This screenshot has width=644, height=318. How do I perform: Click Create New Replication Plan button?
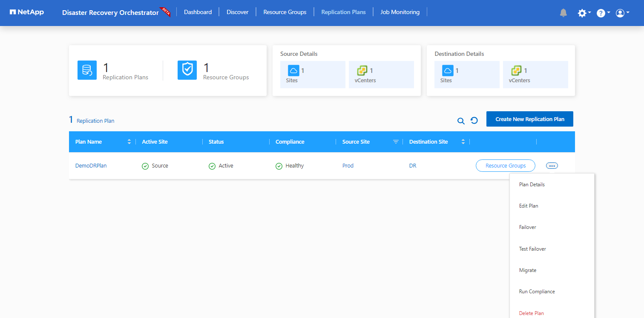[529, 119]
